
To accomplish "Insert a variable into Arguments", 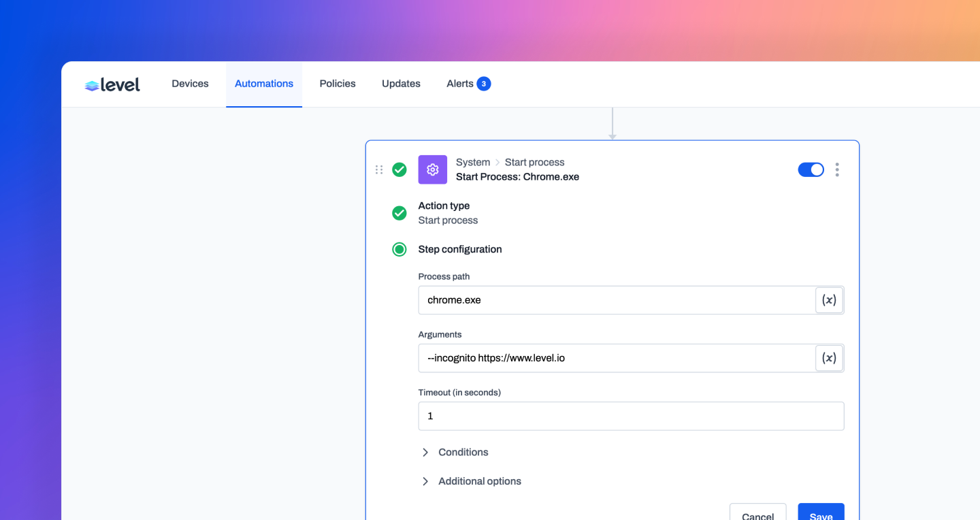I will tap(830, 358).
